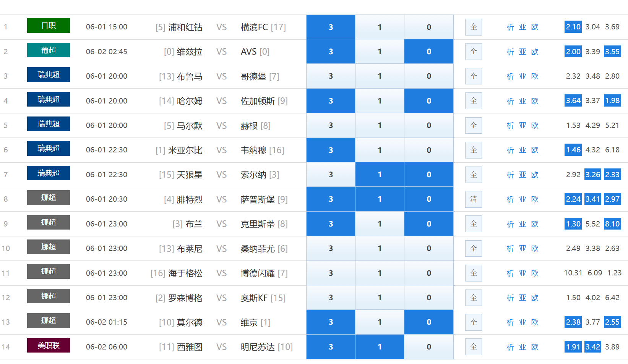Image resolution: width=628 pixels, height=364 pixels.
Task: Click the 博德闪耀 away team name
Action: point(258,273)
